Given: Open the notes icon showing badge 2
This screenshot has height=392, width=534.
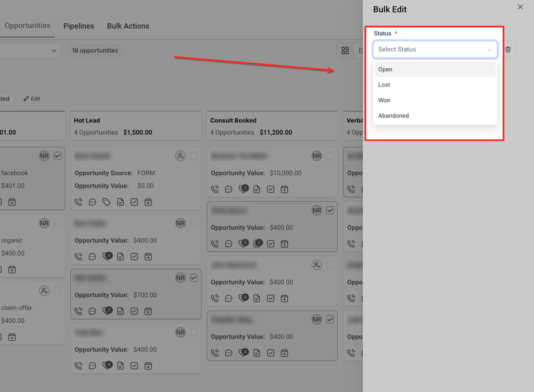Looking at the screenshot, I should [258, 244].
